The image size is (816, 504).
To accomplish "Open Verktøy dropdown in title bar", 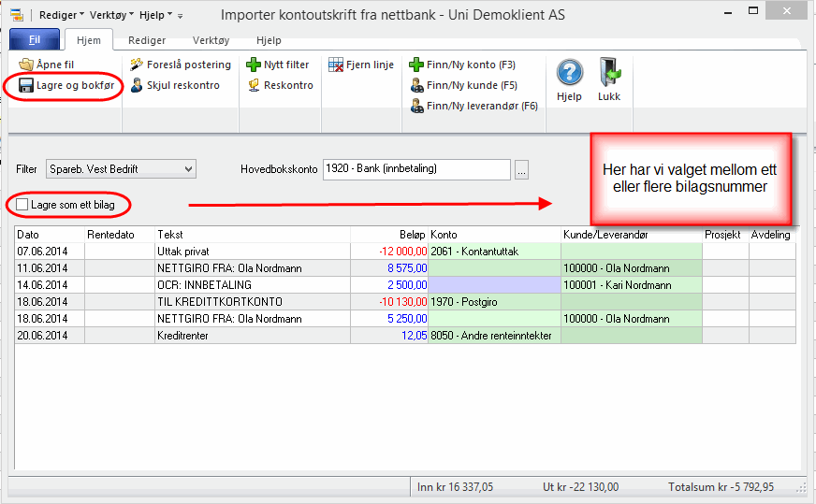I will [111, 16].
